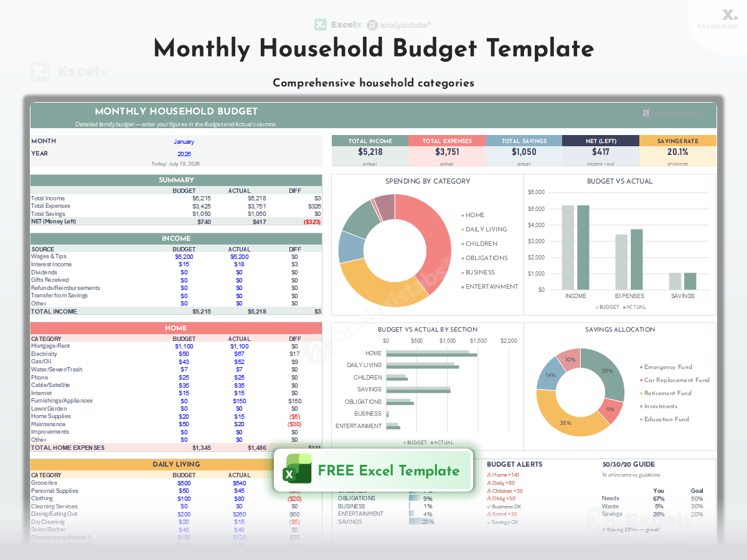Click the Business OK checkmark alert
Image resolution: width=747 pixels, height=560 pixels.
coord(504,506)
